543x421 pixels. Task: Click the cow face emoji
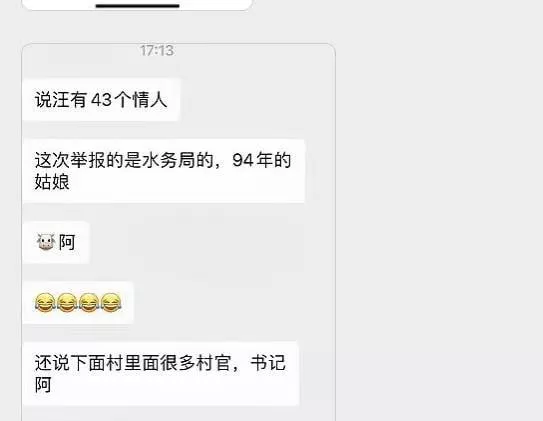point(46,242)
